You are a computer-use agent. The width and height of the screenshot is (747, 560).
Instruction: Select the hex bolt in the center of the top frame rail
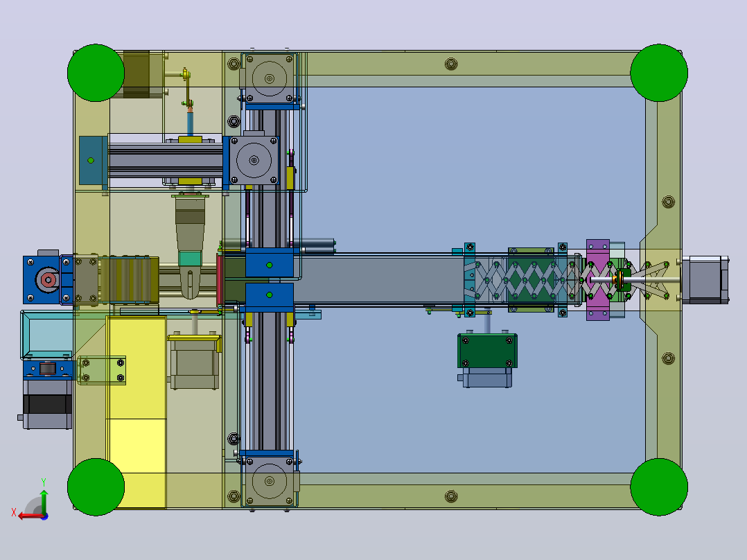coord(451,63)
